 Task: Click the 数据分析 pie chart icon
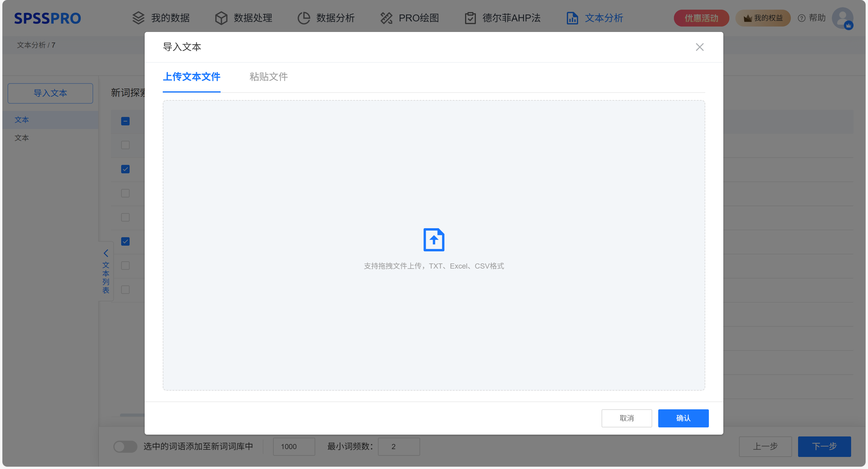point(303,18)
